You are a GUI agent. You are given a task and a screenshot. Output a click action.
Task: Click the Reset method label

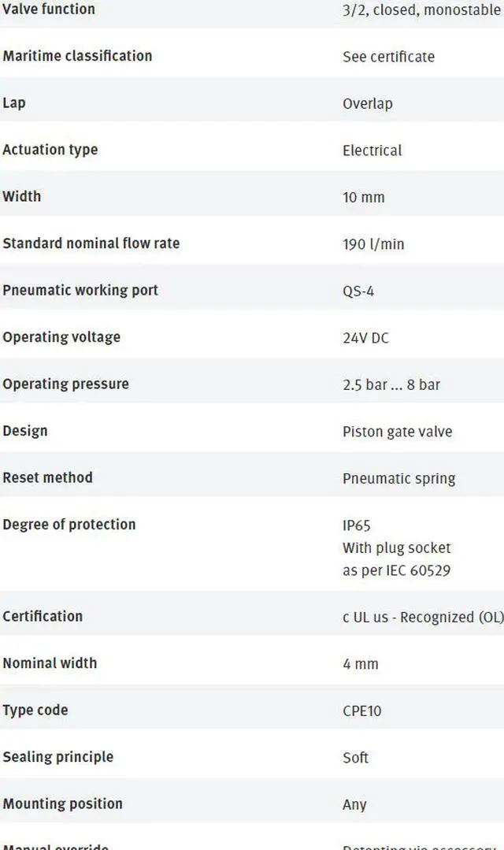pyautogui.click(x=48, y=477)
